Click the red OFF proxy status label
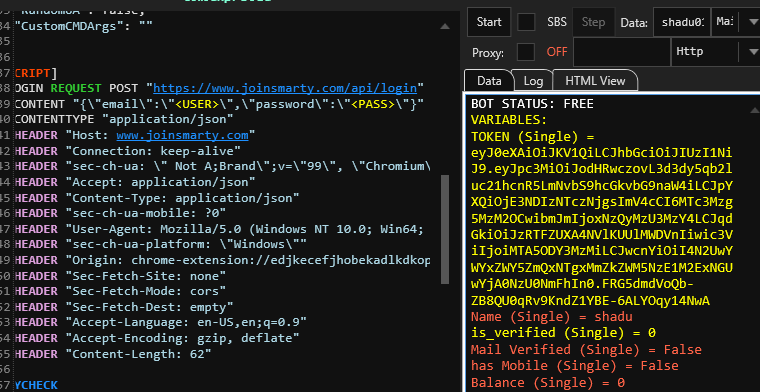 pos(557,52)
